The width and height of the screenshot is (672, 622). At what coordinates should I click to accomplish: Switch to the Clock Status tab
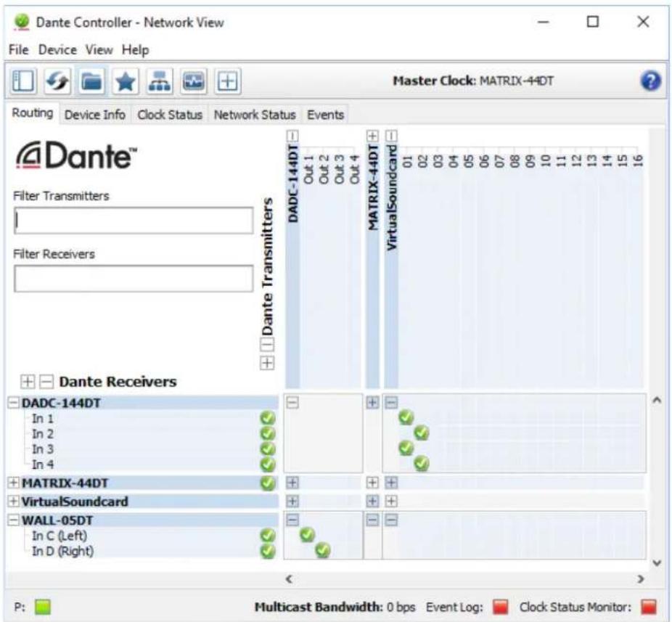point(170,115)
